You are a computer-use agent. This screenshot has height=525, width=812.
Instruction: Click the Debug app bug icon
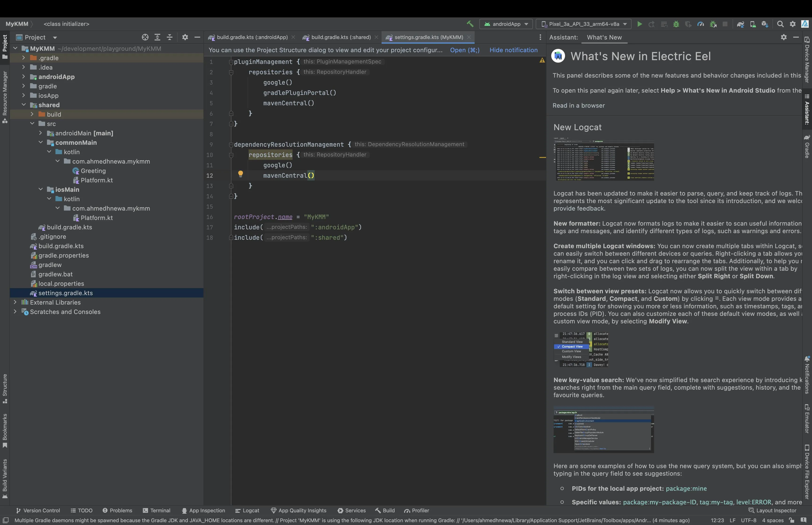676,24
